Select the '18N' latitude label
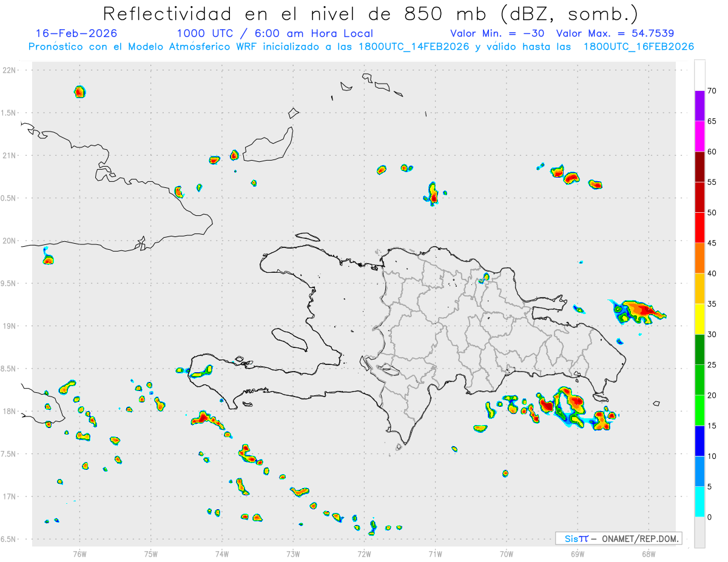 tap(9, 412)
